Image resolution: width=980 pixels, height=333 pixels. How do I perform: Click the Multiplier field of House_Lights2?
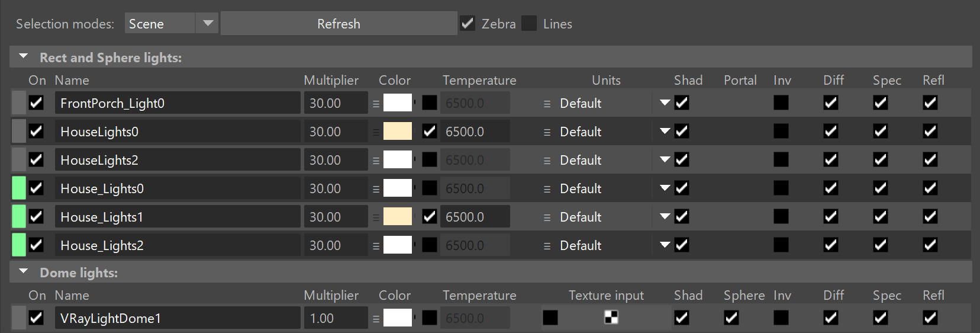336,245
